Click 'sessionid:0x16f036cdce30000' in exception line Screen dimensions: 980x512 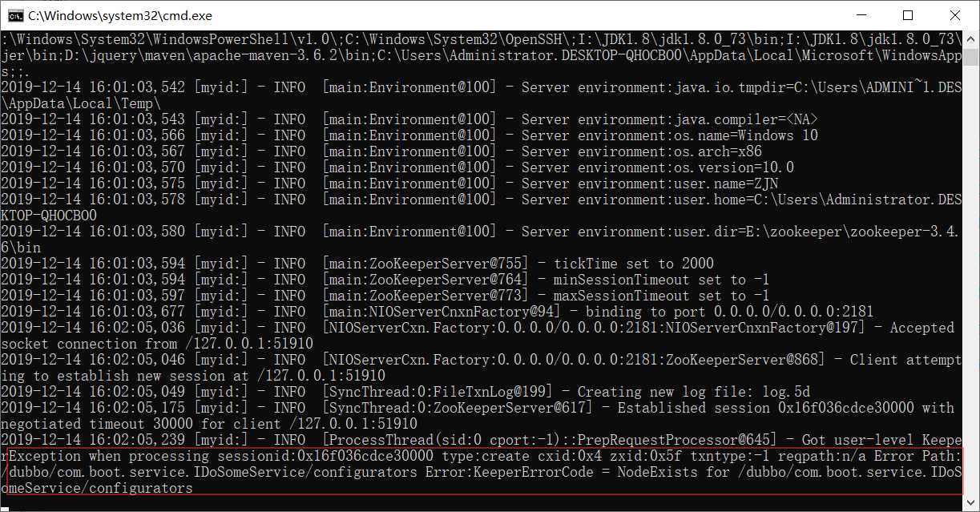point(325,456)
